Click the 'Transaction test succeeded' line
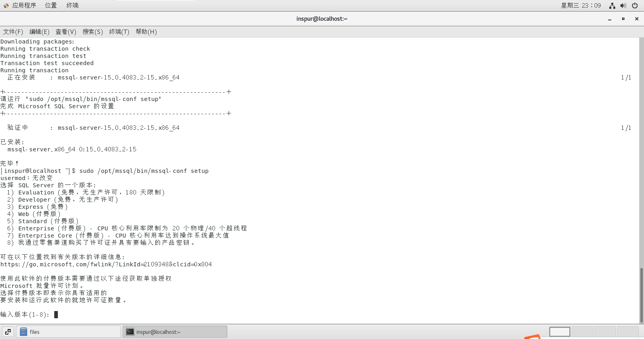This screenshot has height=339, width=644. (x=47, y=63)
